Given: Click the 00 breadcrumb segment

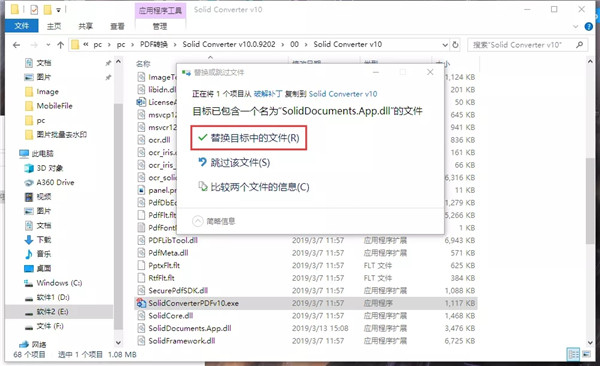Looking at the screenshot, I should (294, 44).
